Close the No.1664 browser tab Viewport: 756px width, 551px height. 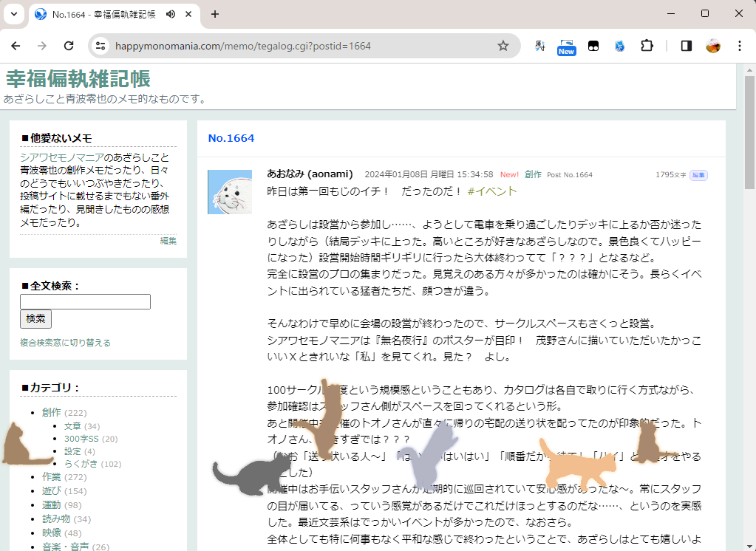pyautogui.click(x=189, y=14)
